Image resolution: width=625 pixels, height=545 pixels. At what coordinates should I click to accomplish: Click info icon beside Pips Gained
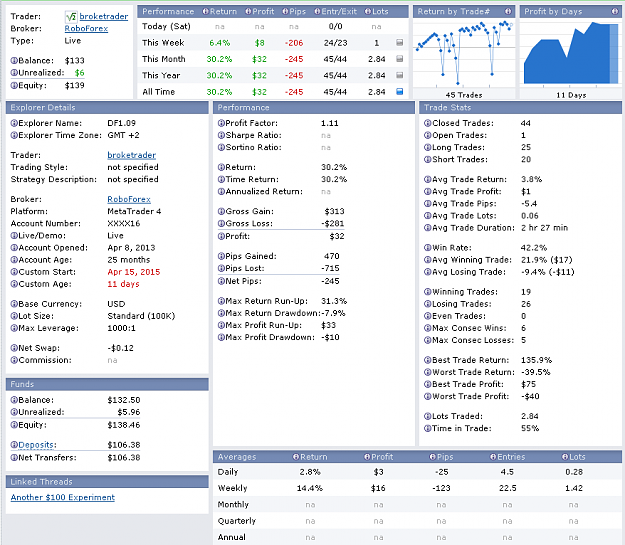[x=221, y=256]
